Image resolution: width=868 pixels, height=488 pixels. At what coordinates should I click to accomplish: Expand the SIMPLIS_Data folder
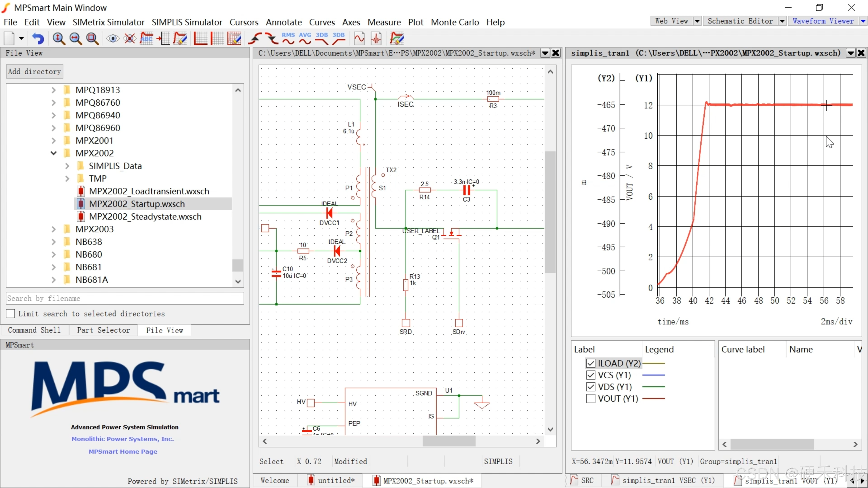67,166
